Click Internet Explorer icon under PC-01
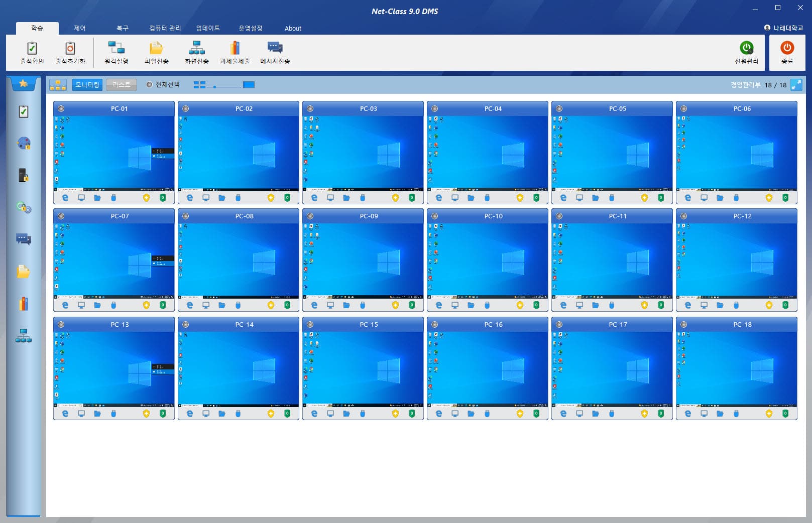 click(x=65, y=198)
